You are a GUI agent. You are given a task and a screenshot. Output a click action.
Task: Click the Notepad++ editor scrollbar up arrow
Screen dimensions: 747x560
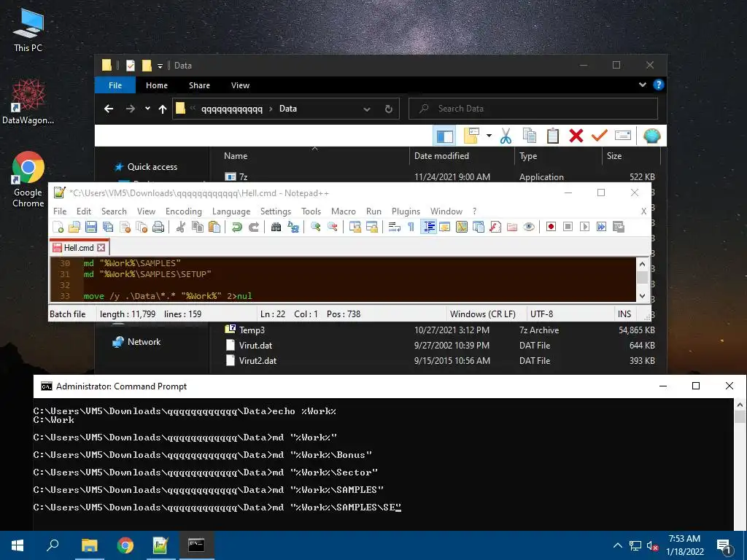[642, 264]
